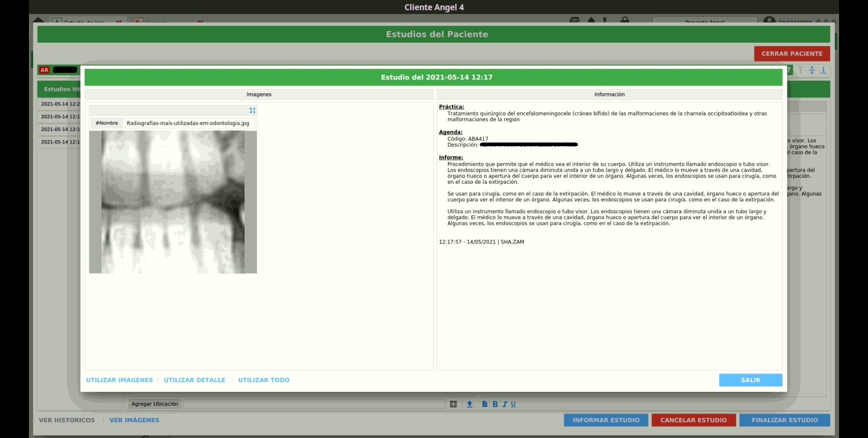Image resolution: width=868 pixels, height=438 pixels.
Task: Click the "Informe:" heading
Action: pyautogui.click(x=451, y=157)
